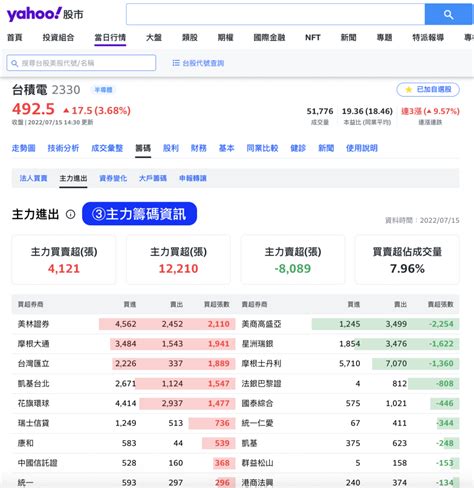Viewport: 474px width, 488px height.
Task: Click seller broker 群益松山
Action: tap(257, 463)
